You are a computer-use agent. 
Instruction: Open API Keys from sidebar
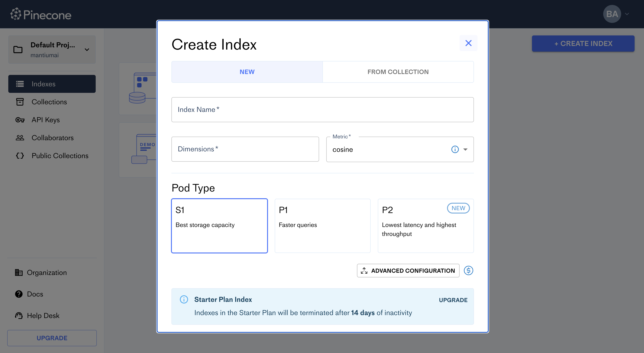click(x=45, y=120)
